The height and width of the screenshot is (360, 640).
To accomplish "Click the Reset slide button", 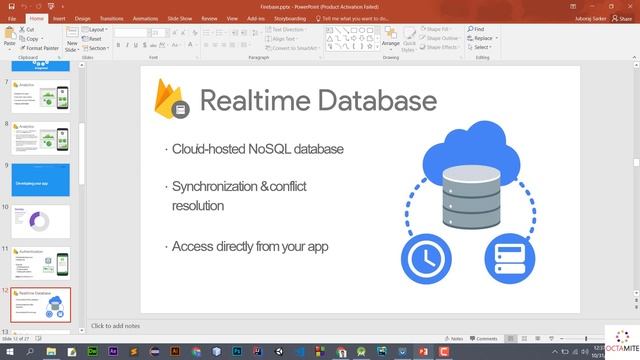I will tap(92, 39).
